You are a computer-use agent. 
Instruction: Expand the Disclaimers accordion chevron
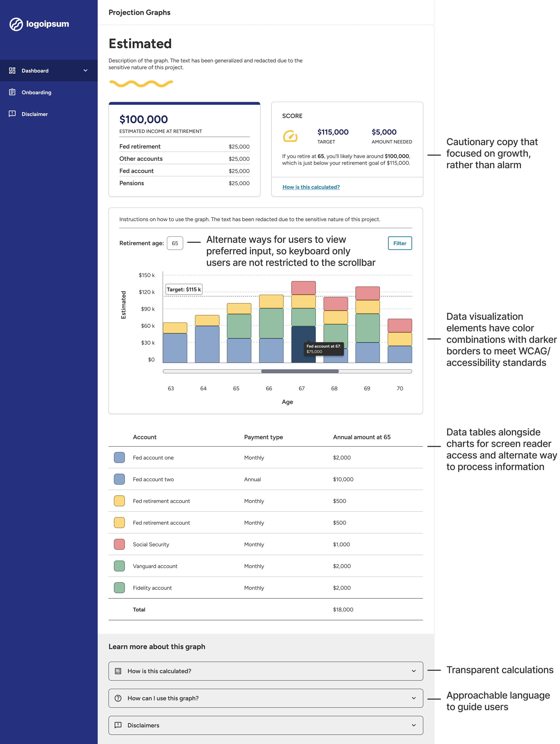[x=414, y=725]
